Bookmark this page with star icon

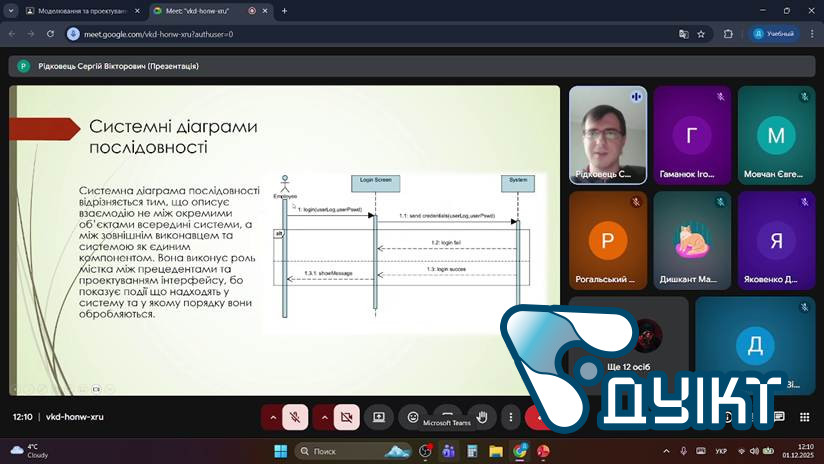coord(701,34)
